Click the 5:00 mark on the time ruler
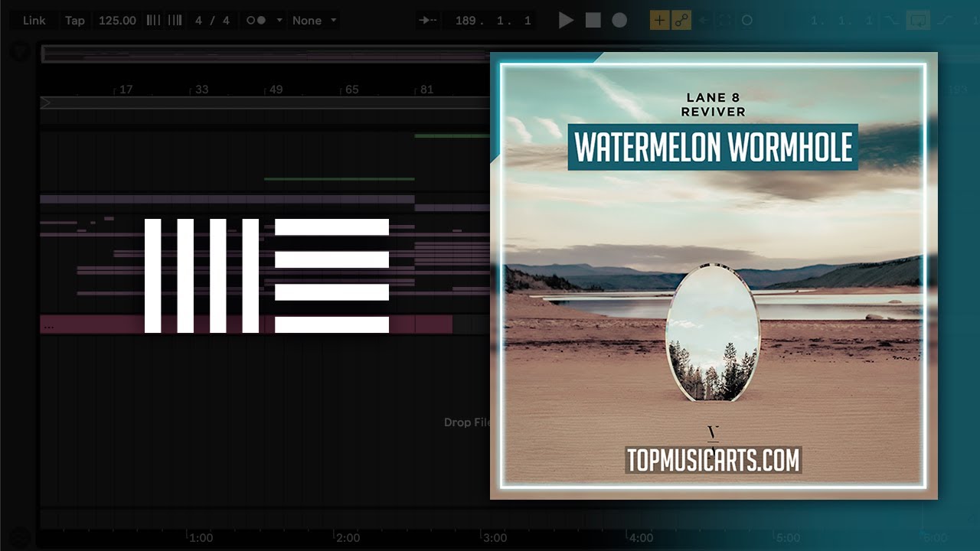The height and width of the screenshot is (551, 980). (788, 538)
